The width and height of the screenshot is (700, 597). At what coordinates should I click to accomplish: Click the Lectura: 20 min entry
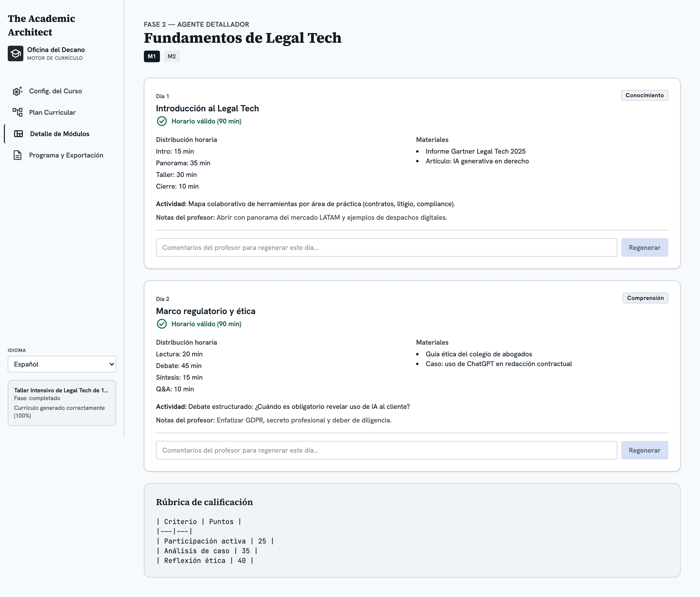179,354
